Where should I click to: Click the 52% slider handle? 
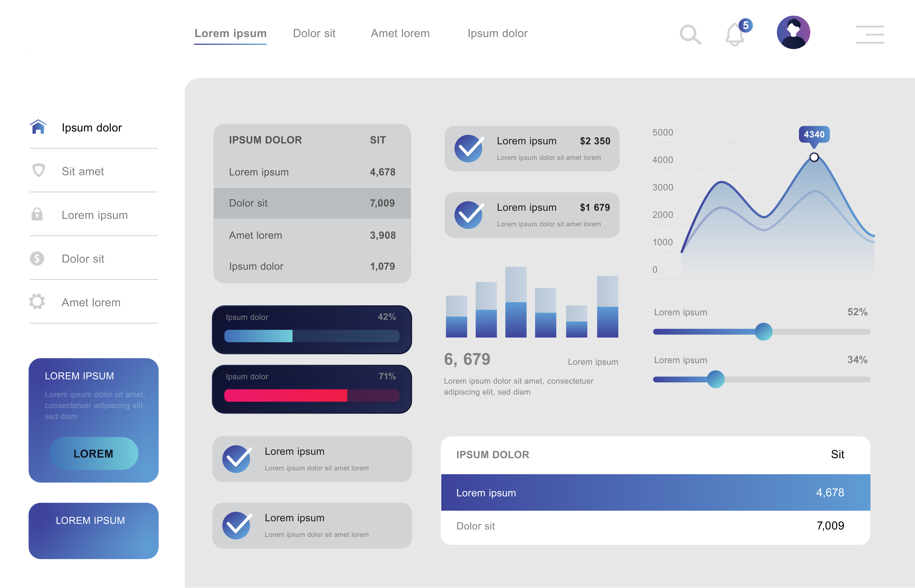click(x=763, y=331)
